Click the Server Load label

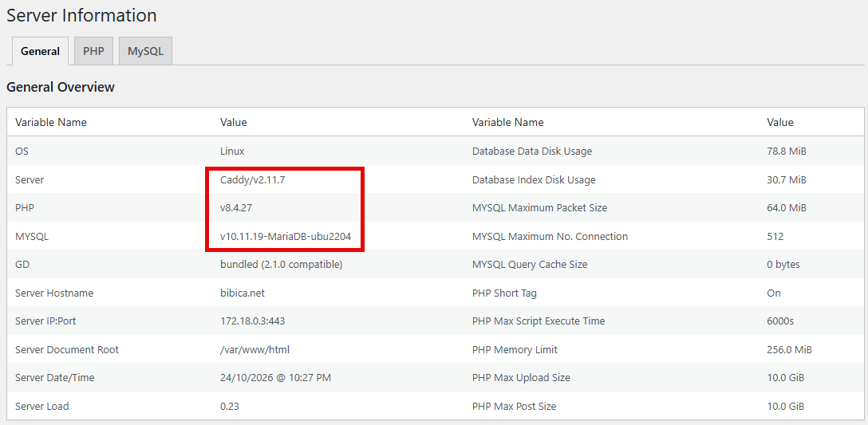(x=42, y=406)
